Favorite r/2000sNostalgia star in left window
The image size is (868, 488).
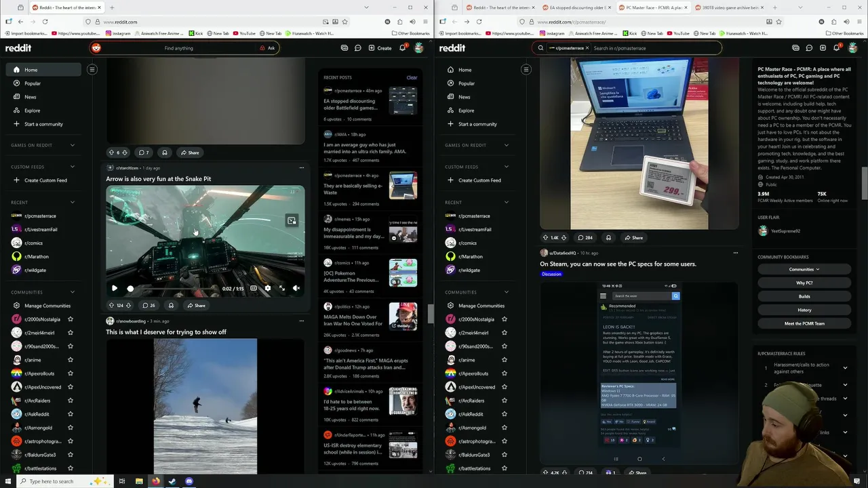[x=71, y=319]
